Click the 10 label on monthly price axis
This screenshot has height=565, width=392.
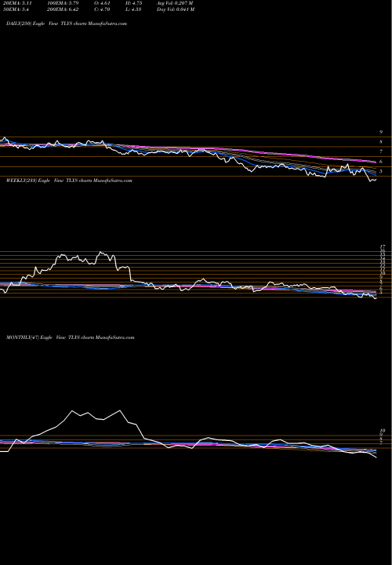(x=383, y=431)
